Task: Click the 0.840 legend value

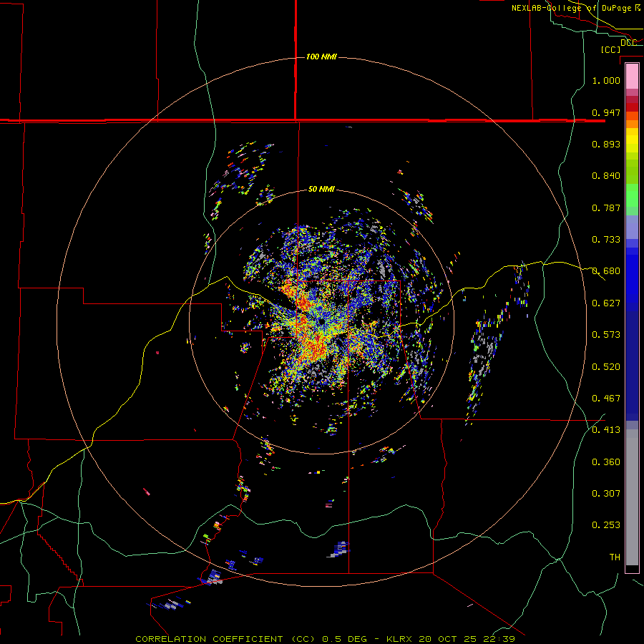Action: pos(606,176)
